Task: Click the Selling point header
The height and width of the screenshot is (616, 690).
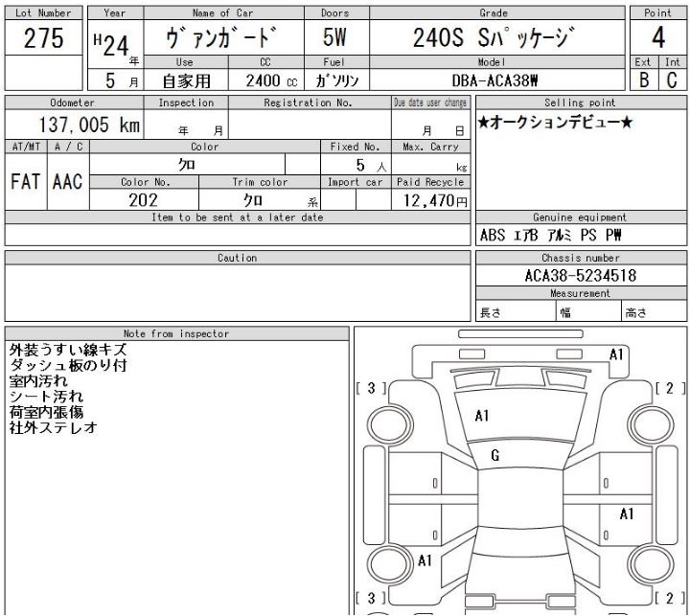Action: (x=580, y=103)
